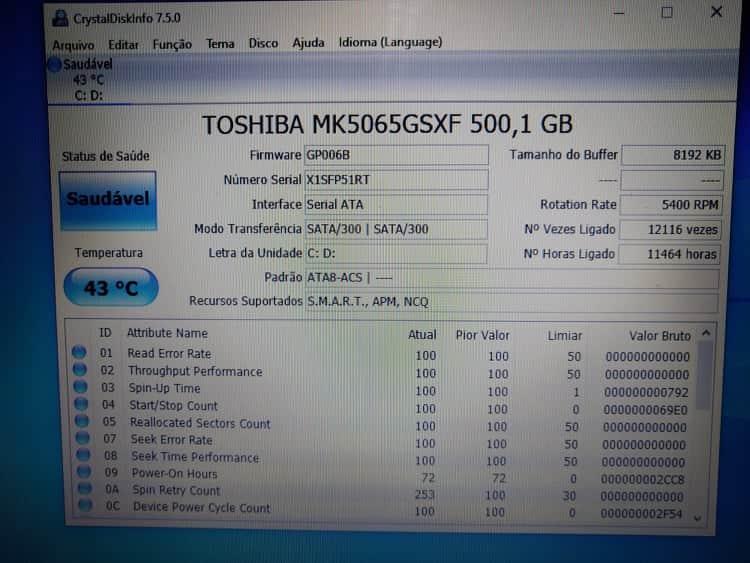Open the Editar menu
Image resolution: width=750 pixels, height=563 pixels.
(x=123, y=45)
